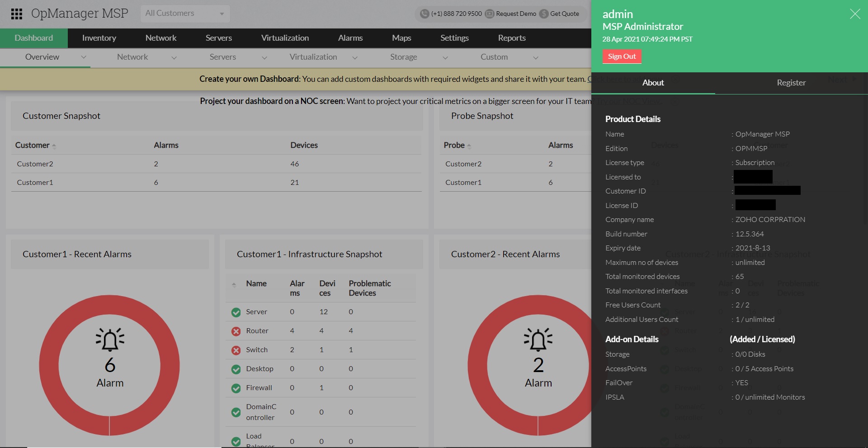Open Customer1 in Customer Snapshot table
The image size is (868, 448).
point(35,182)
